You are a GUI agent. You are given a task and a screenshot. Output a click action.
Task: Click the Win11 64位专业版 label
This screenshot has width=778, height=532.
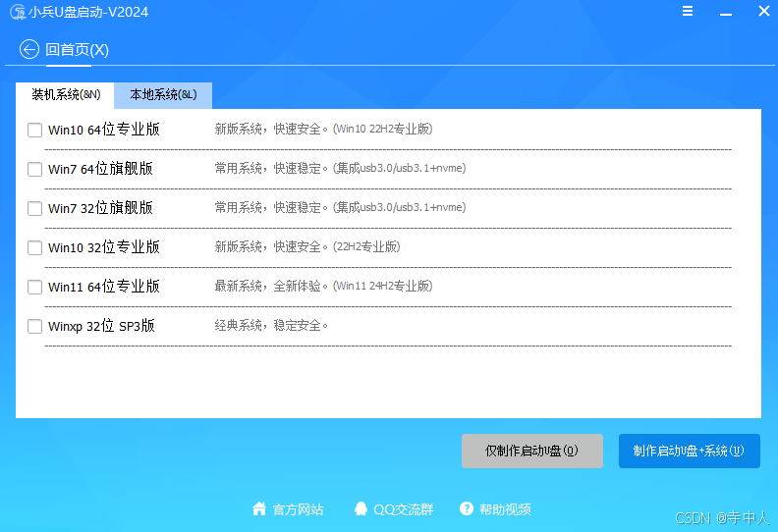pos(104,286)
